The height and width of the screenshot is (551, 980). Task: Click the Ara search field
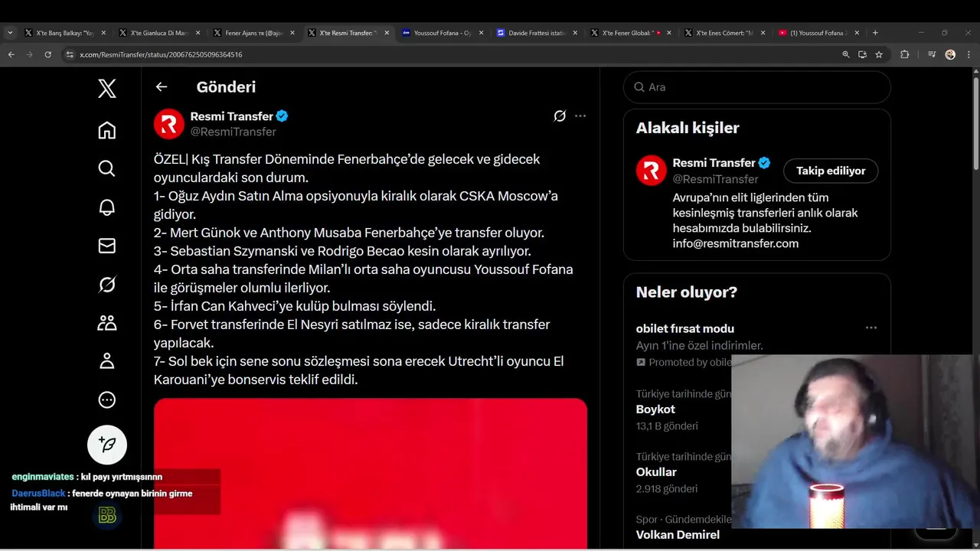click(757, 87)
